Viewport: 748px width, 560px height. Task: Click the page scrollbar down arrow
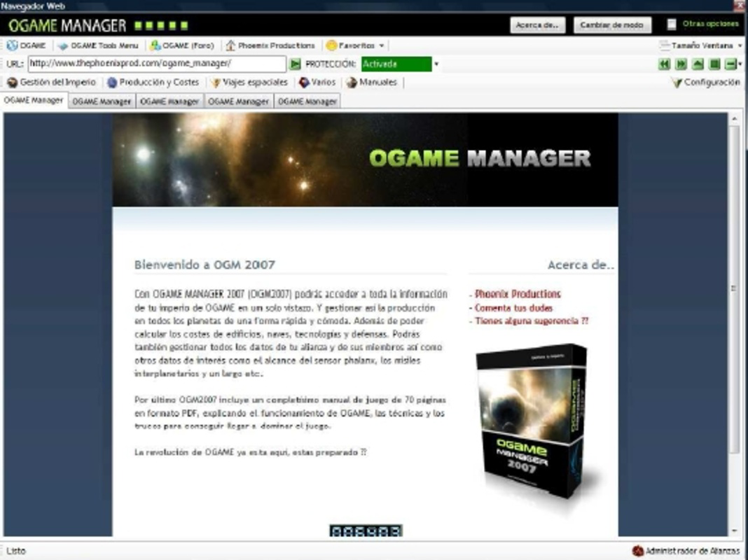[735, 531]
